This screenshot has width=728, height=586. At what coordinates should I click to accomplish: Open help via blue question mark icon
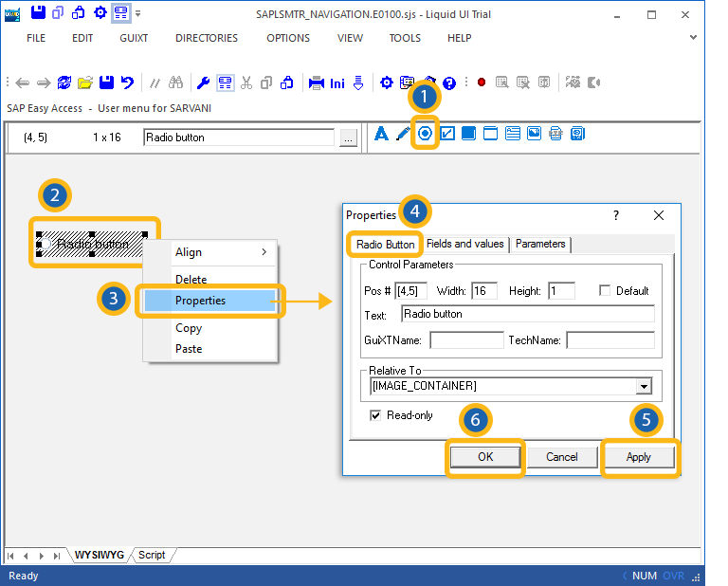449,82
